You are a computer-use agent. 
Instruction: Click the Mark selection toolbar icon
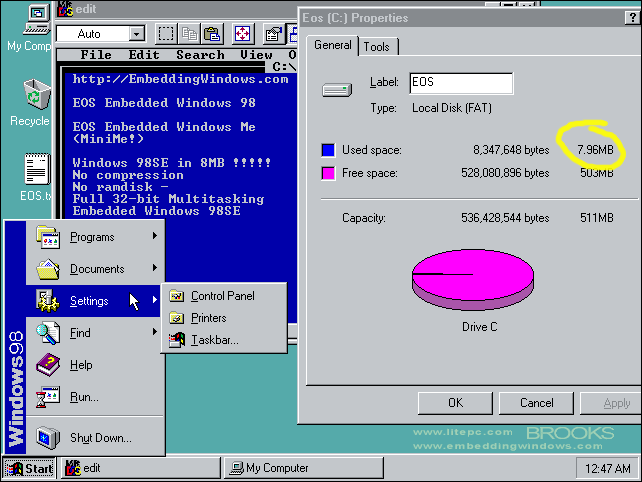point(165,34)
